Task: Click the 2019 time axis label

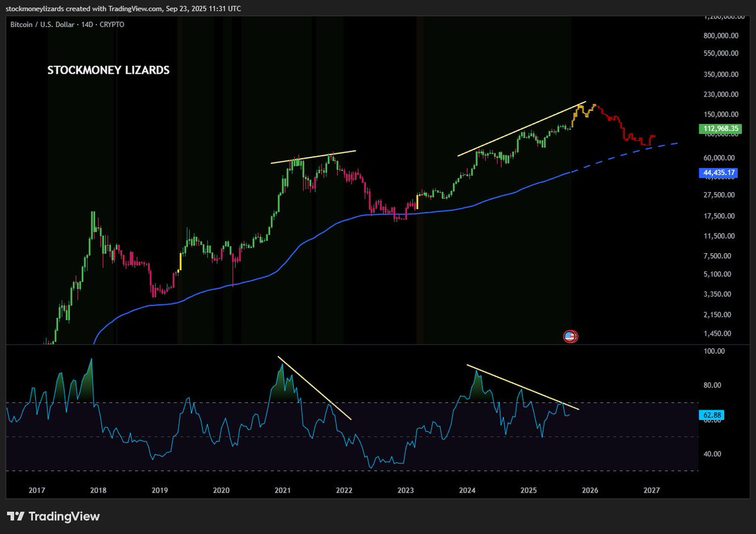Action: (160, 490)
